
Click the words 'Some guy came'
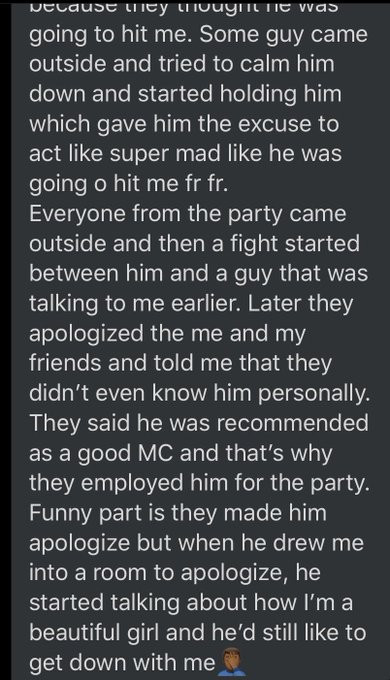coord(283,35)
